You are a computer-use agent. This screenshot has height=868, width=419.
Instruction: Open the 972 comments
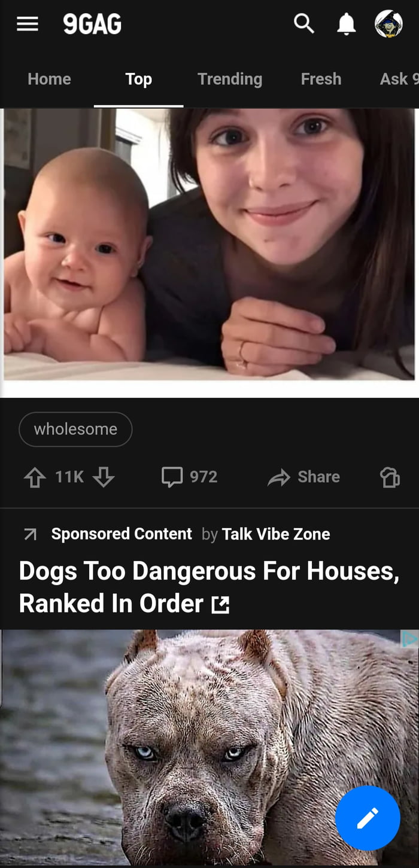189,477
